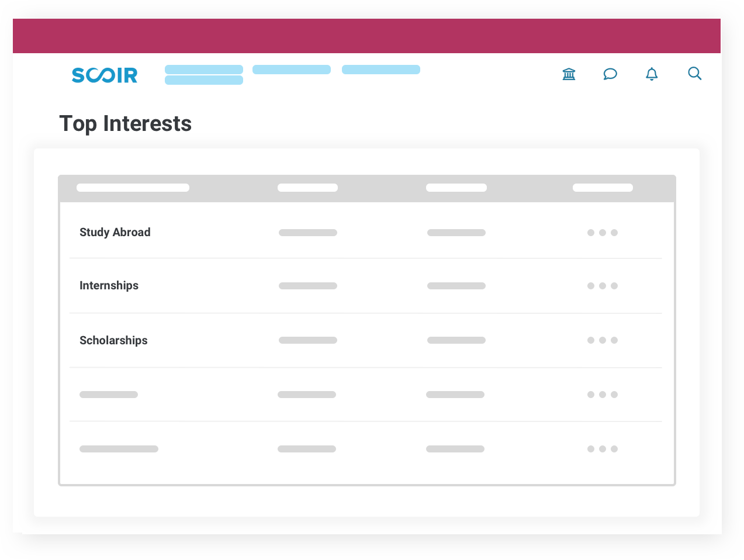Open the three-dot menu for Study Abroad

click(602, 232)
